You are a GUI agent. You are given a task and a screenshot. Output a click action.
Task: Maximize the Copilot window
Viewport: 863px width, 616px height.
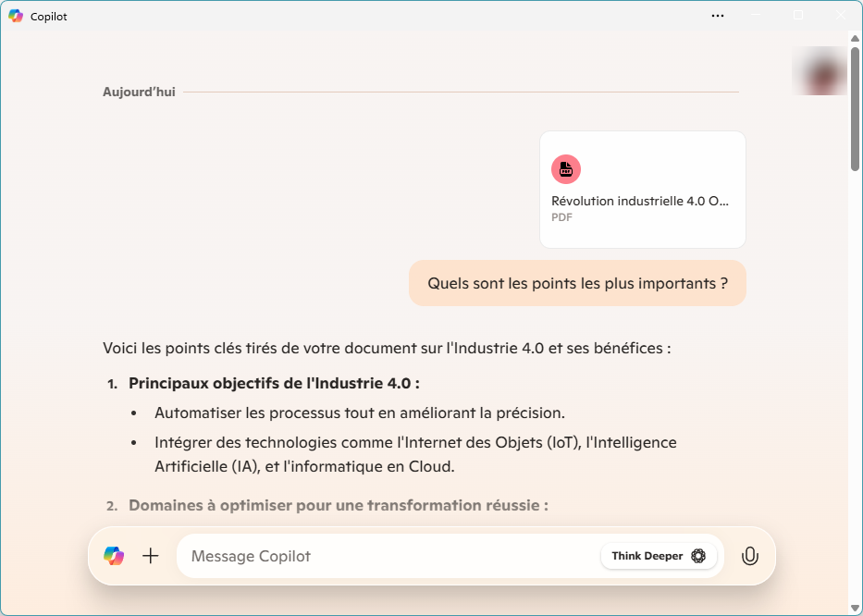798,16
